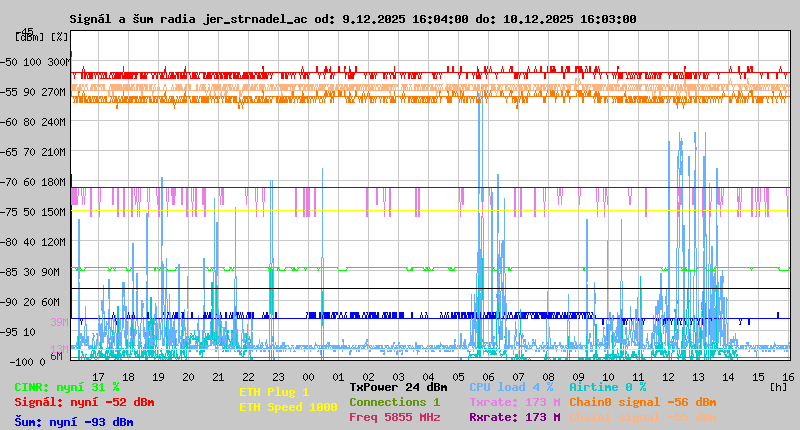This screenshot has width=800, height=430.
Task: Click the 'CPU load 4 %' legend entry
Action: pos(511,387)
